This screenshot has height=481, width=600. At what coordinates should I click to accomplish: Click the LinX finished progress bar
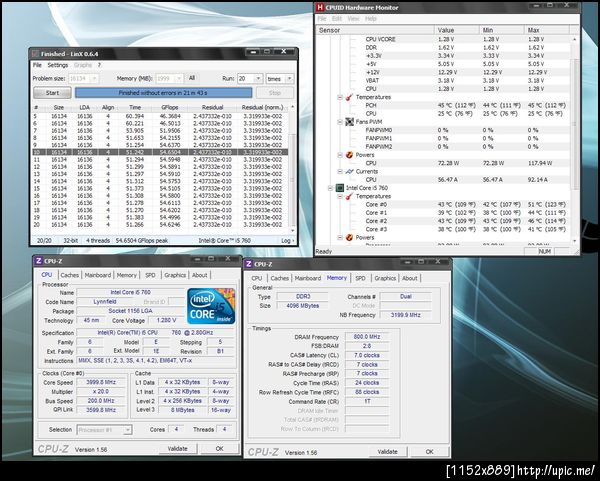(163, 93)
